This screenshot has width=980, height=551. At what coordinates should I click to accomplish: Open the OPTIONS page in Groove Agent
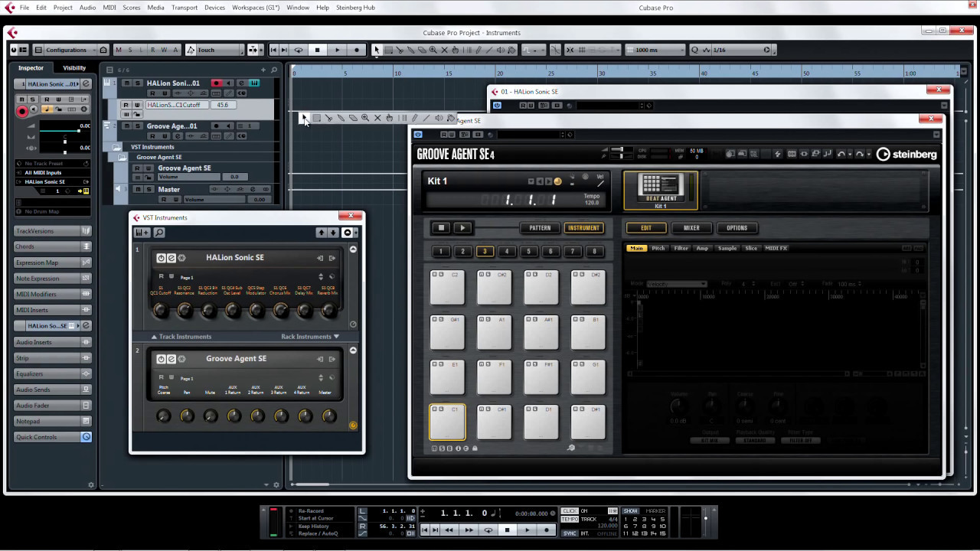tap(737, 227)
